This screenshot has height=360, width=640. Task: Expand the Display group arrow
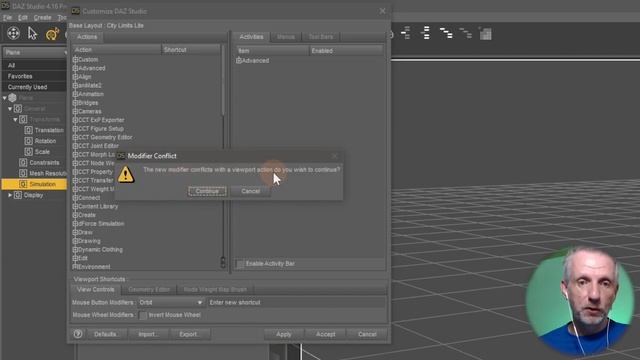(x=10, y=195)
